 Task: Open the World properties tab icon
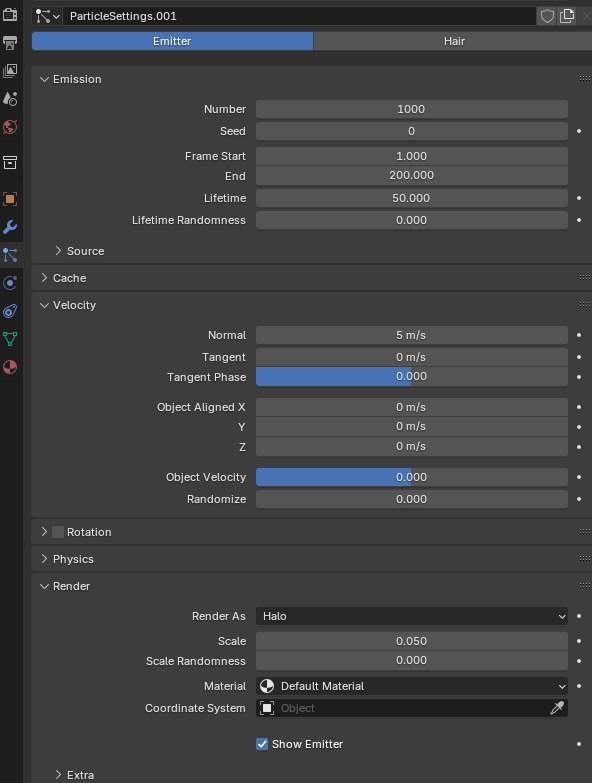tap(10, 127)
